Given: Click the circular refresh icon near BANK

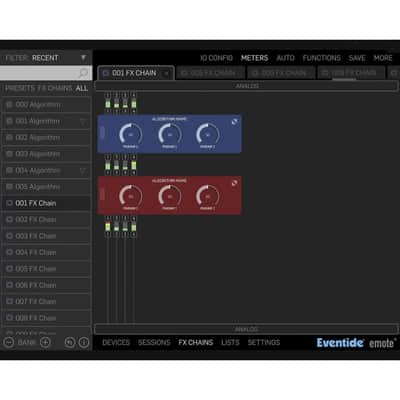Looking at the screenshot, I should (70, 342).
